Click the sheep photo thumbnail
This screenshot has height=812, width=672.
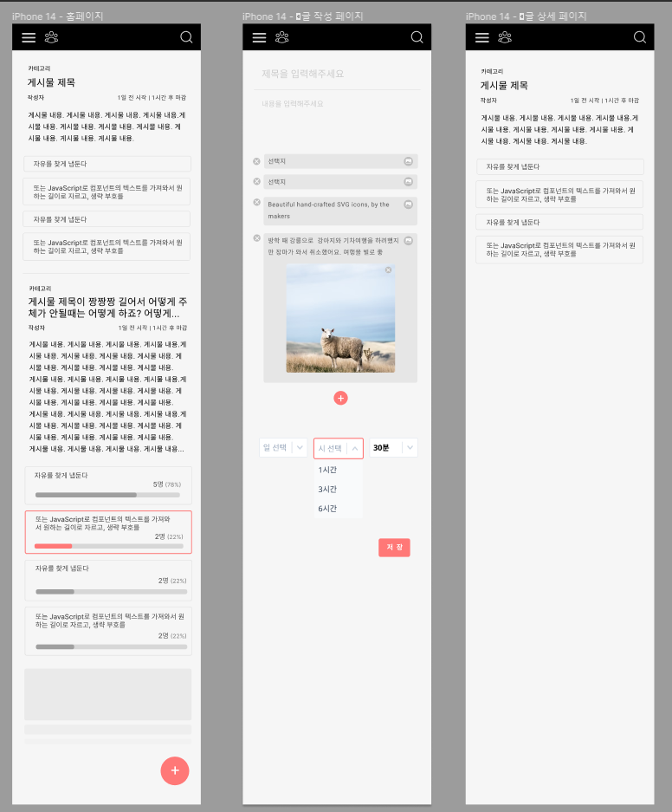(x=340, y=318)
